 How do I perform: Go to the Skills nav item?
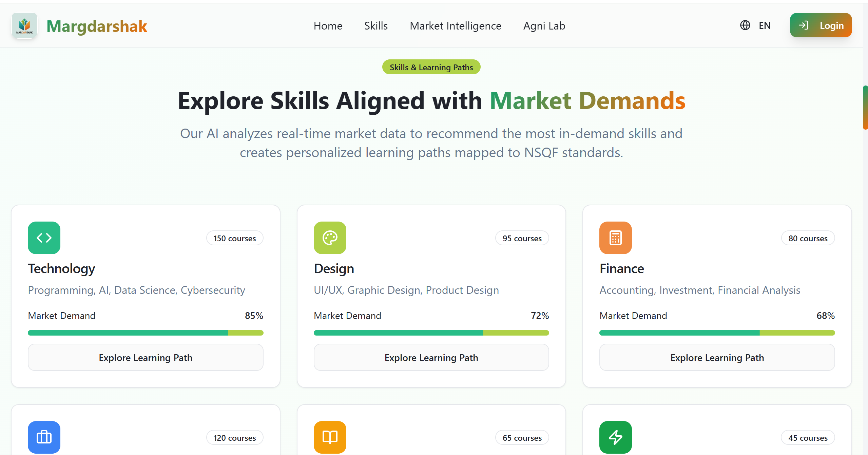pyautogui.click(x=376, y=26)
